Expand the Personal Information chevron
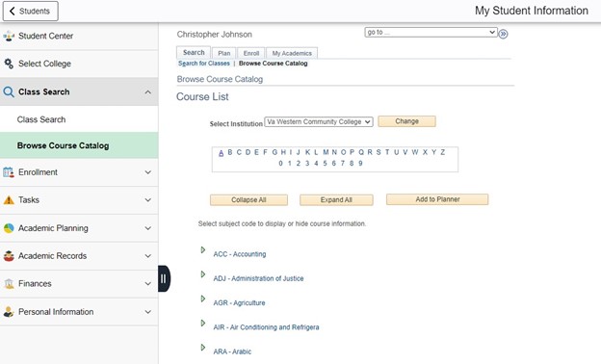 [x=148, y=312]
